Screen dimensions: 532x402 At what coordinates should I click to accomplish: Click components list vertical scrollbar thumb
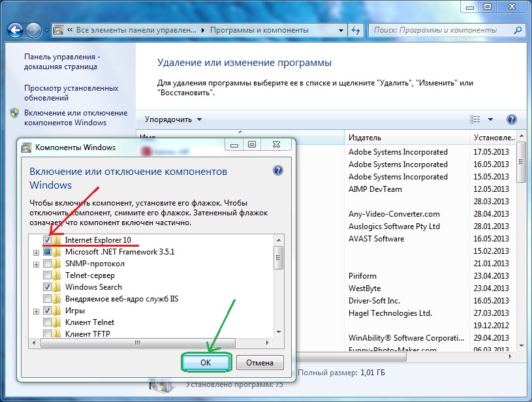point(279,258)
